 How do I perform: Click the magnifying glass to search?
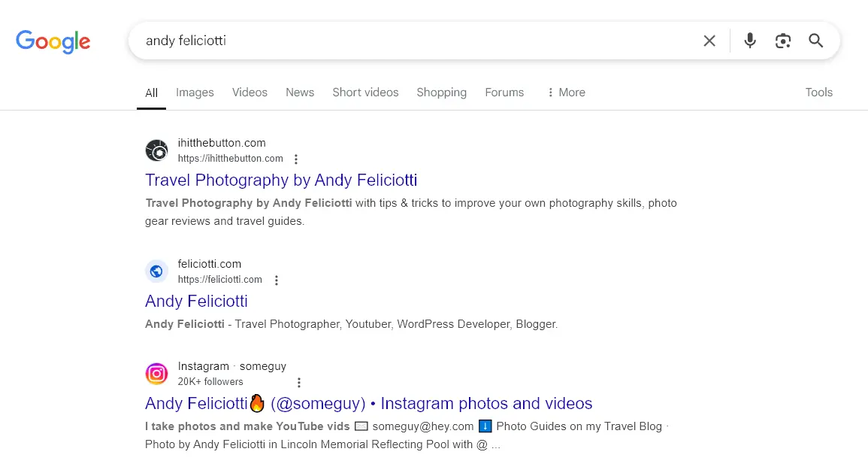[x=815, y=41]
